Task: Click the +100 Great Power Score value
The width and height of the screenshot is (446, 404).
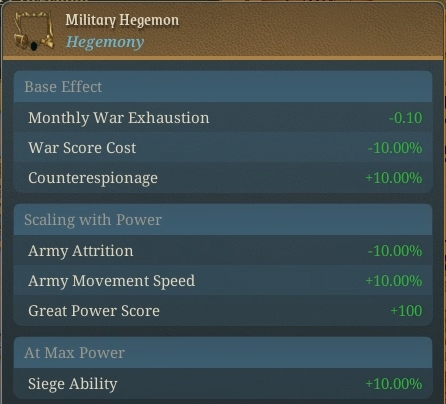Action: coord(406,311)
